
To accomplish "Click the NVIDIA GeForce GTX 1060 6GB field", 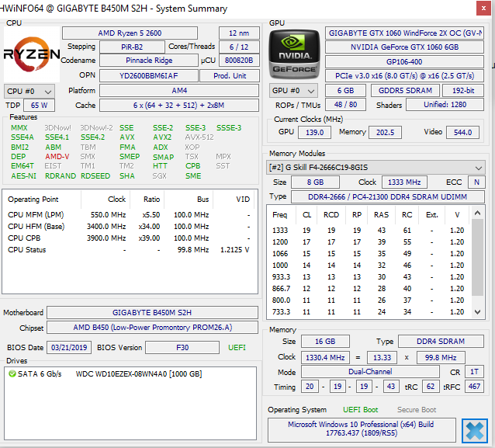I will 404,47.
